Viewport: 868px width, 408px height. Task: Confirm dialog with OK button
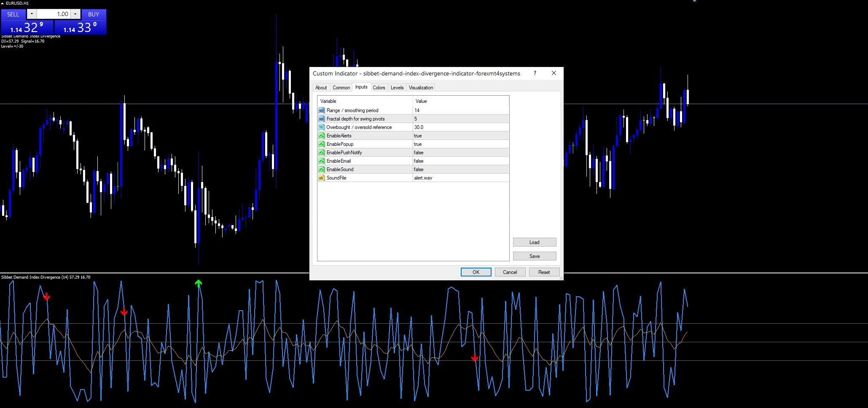[476, 272]
